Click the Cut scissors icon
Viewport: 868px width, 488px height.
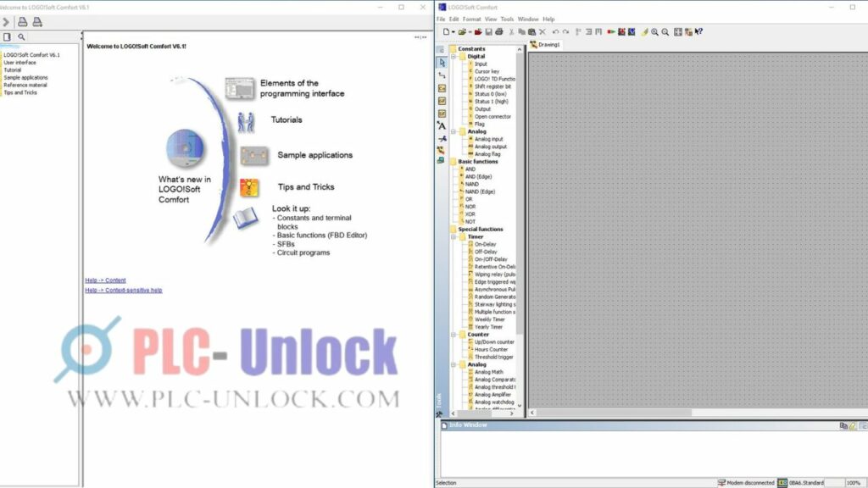point(511,32)
